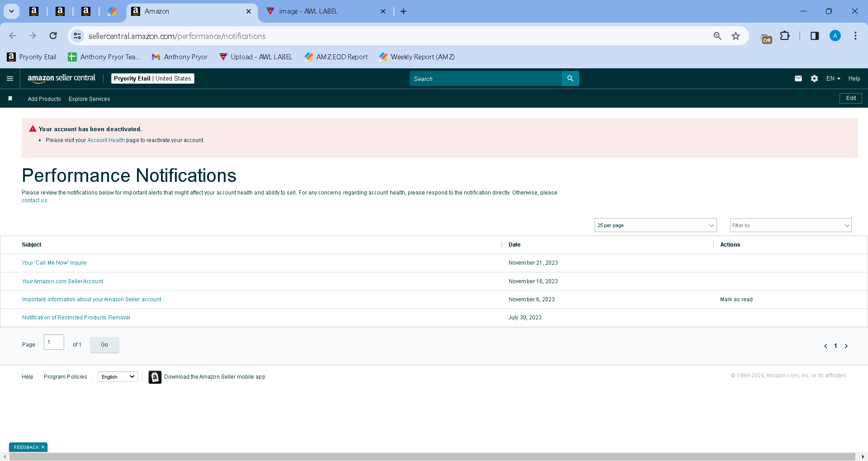Go forward to next page
The height and width of the screenshot is (461, 868).
pyautogui.click(x=33, y=36)
